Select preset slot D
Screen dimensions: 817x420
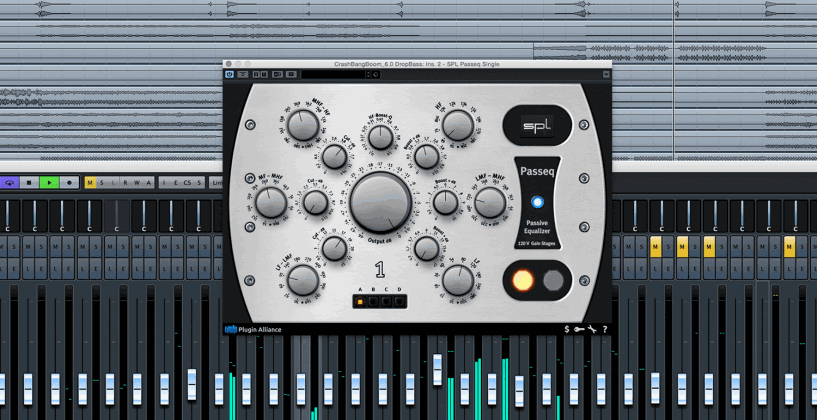400,301
